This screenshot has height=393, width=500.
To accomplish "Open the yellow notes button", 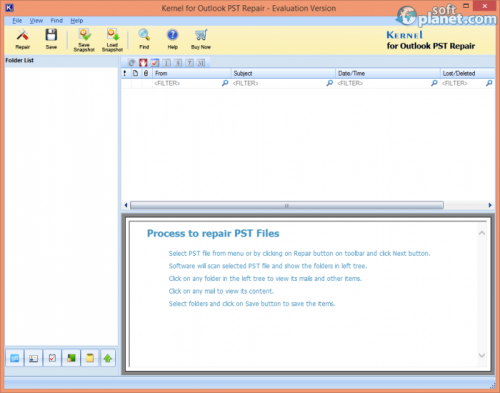I will coord(90,358).
